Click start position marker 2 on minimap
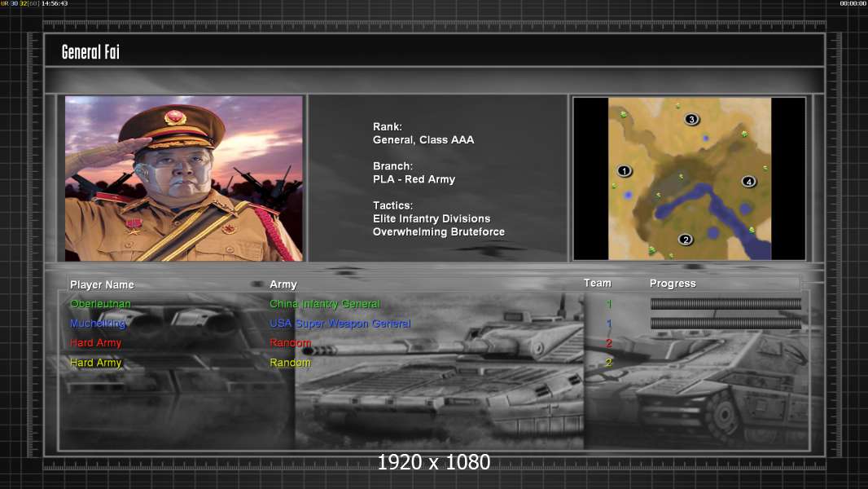The width and height of the screenshot is (868, 489). tap(686, 240)
